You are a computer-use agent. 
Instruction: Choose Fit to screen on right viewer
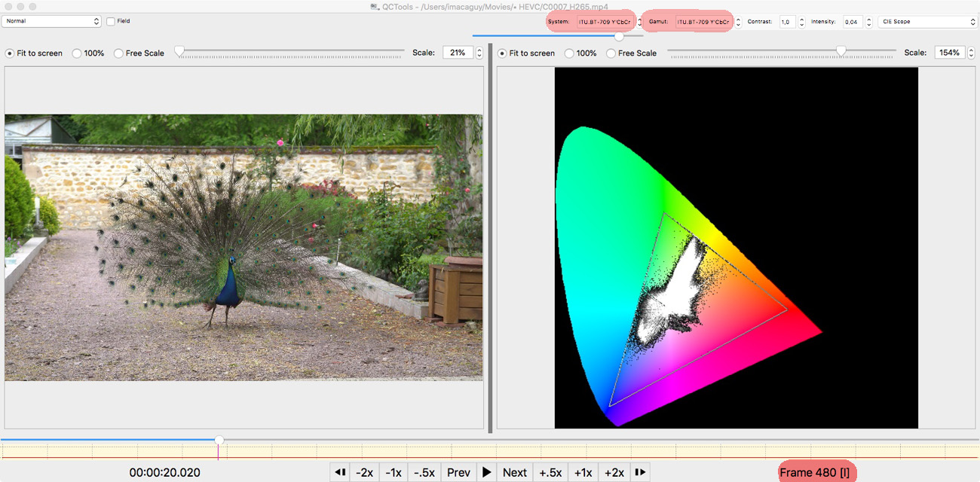tap(502, 53)
